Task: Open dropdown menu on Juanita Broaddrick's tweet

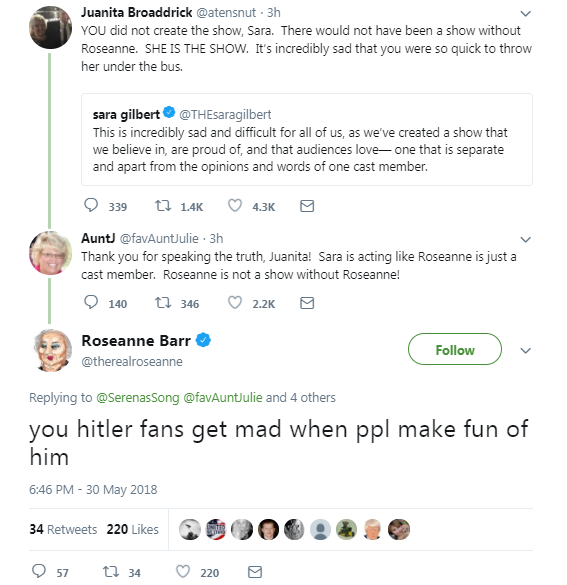Action: (525, 14)
